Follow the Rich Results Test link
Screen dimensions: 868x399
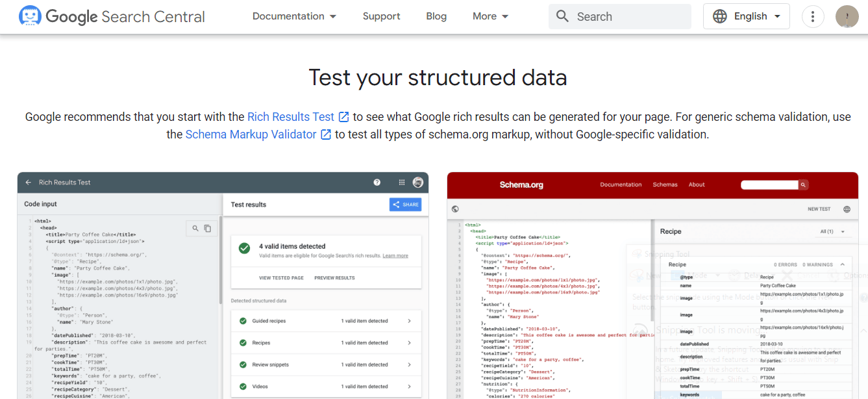point(291,117)
